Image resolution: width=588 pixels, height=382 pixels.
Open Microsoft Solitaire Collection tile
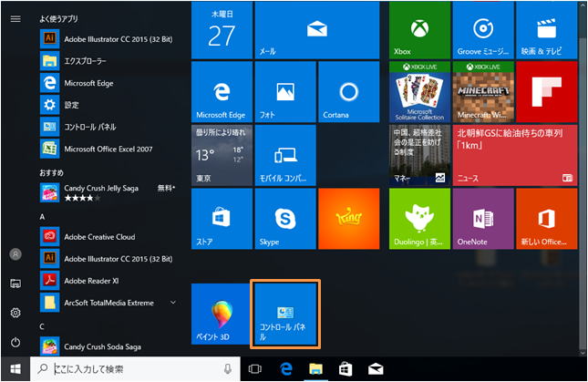(x=419, y=92)
